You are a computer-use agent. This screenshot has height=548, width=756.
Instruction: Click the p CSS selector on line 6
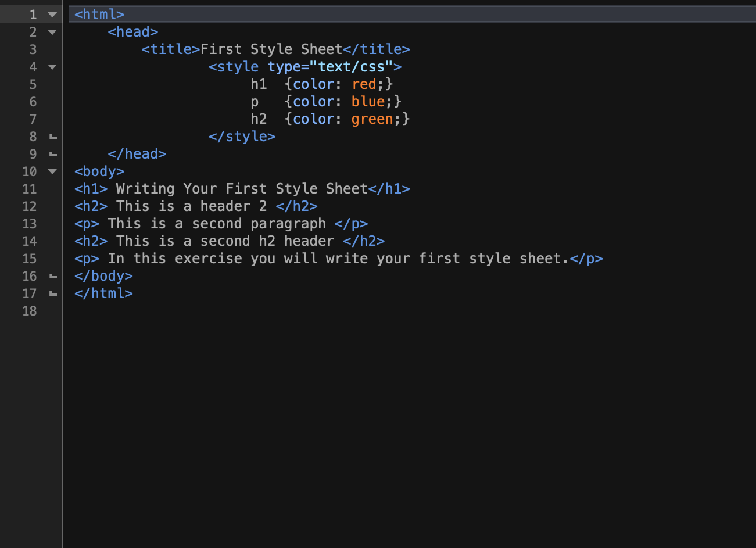point(255,102)
